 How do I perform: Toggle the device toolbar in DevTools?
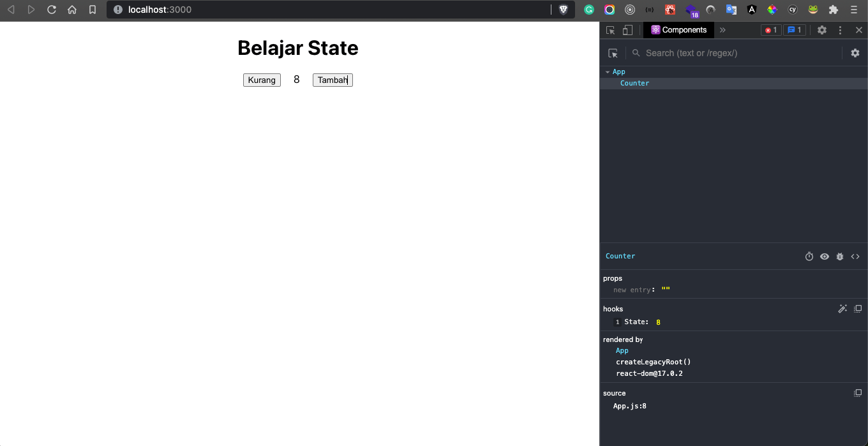pyautogui.click(x=627, y=30)
